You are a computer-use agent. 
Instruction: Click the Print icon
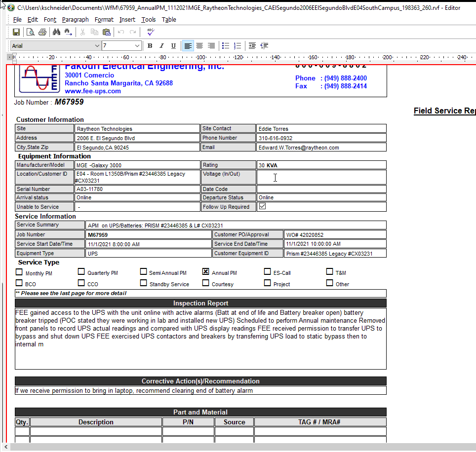pos(42,32)
